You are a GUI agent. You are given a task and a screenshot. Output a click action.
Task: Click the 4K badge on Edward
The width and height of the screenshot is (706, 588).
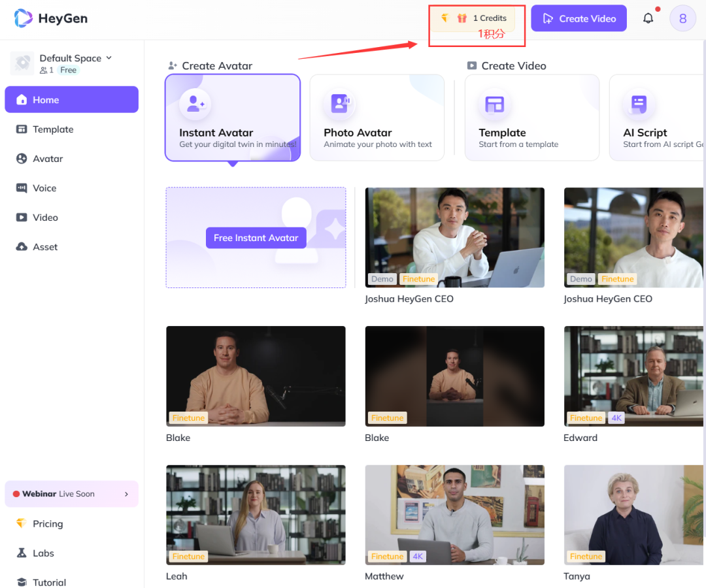click(616, 417)
